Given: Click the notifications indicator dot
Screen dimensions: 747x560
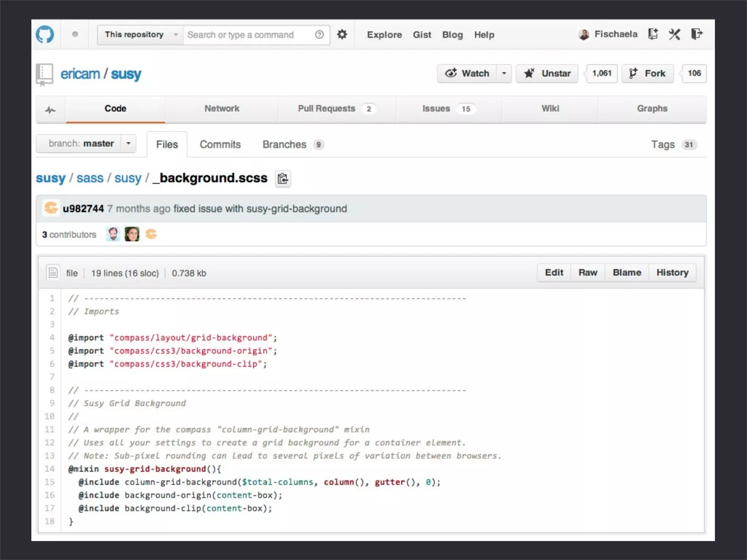Looking at the screenshot, I should [x=75, y=34].
